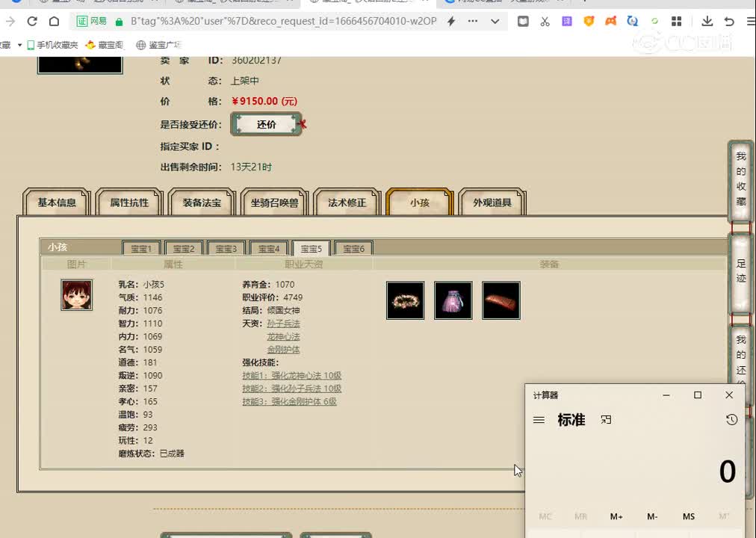
Task: Click the red zither equipment icon
Action: coord(501,300)
